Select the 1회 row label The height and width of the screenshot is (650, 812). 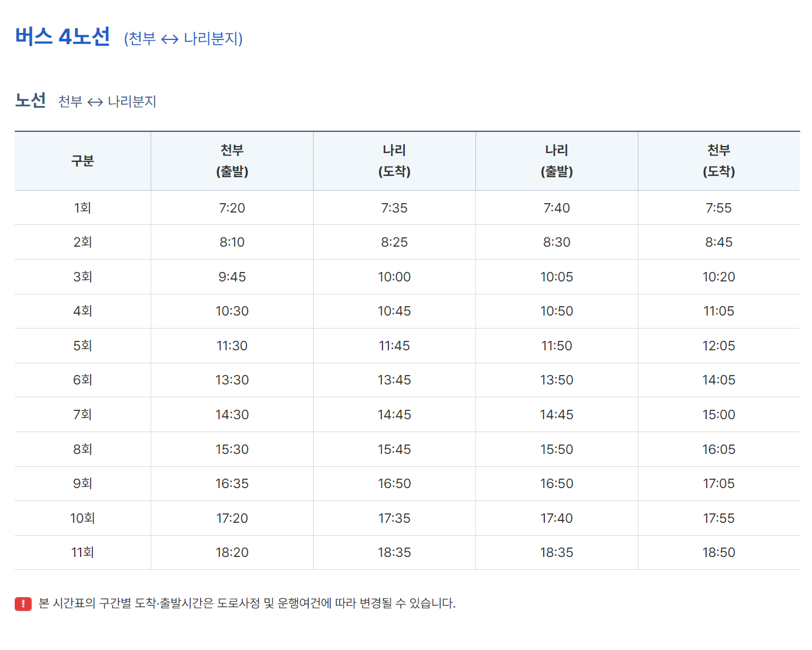(82, 208)
